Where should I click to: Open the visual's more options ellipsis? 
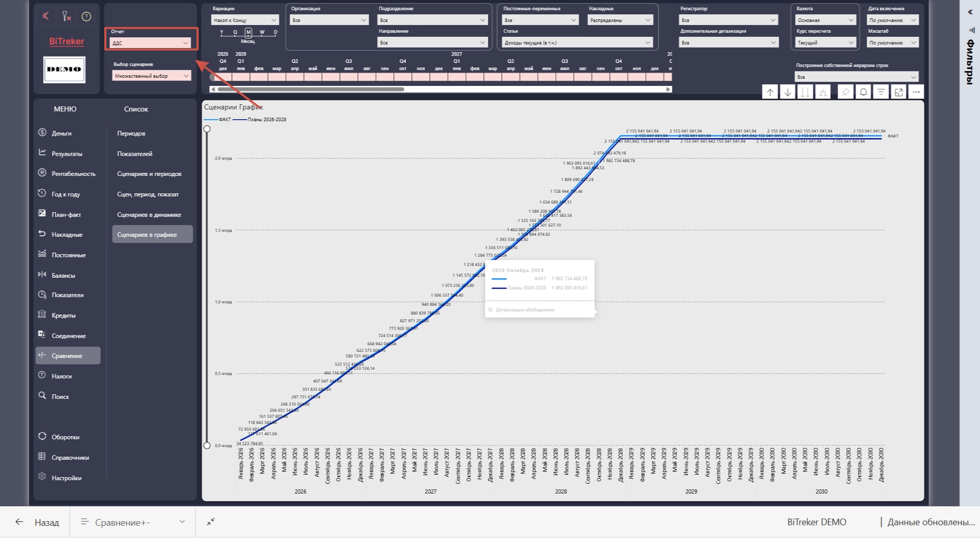[x=916, y=92]
